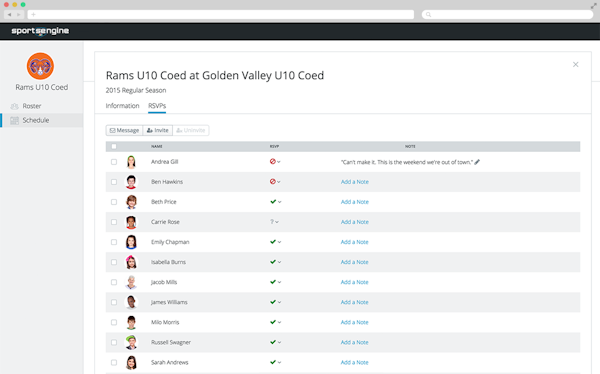Edit Andrea Gill's note with pencil icon

(477, 162)
